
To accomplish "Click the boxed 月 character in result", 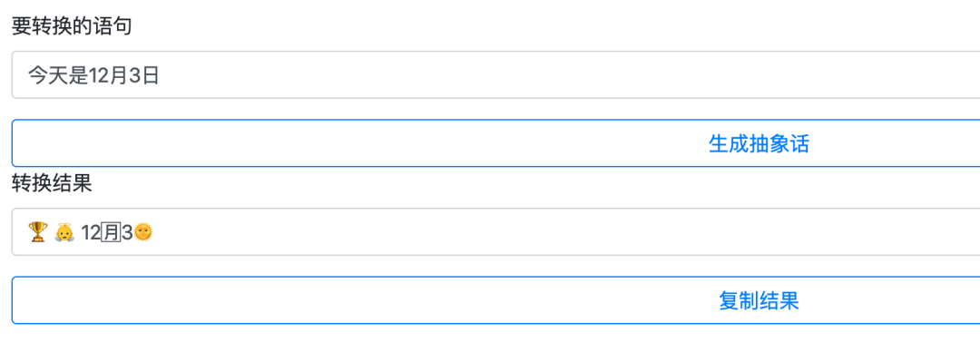I will 111,232.
